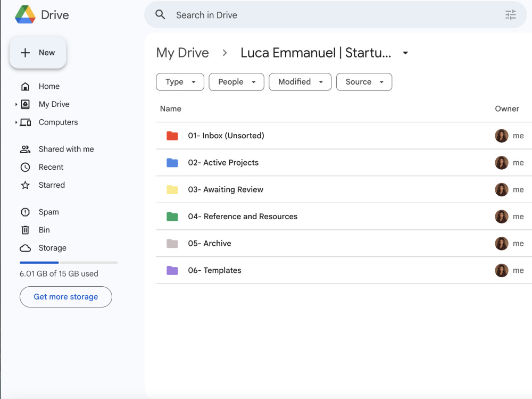Open the Bin trash icon
The width and height of the screenshot is (532, 399).
click(x=25, y=230)
